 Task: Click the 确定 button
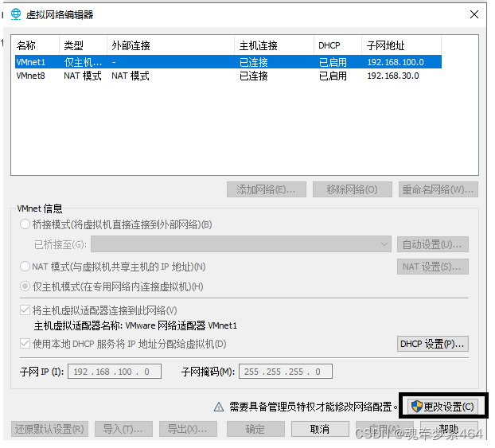point(255,429)
